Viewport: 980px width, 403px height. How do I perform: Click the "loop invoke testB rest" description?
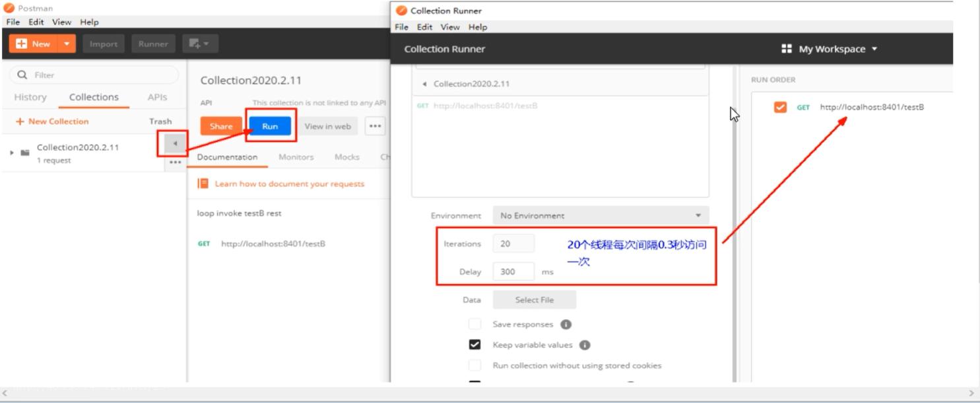click(x=240, y=213)
